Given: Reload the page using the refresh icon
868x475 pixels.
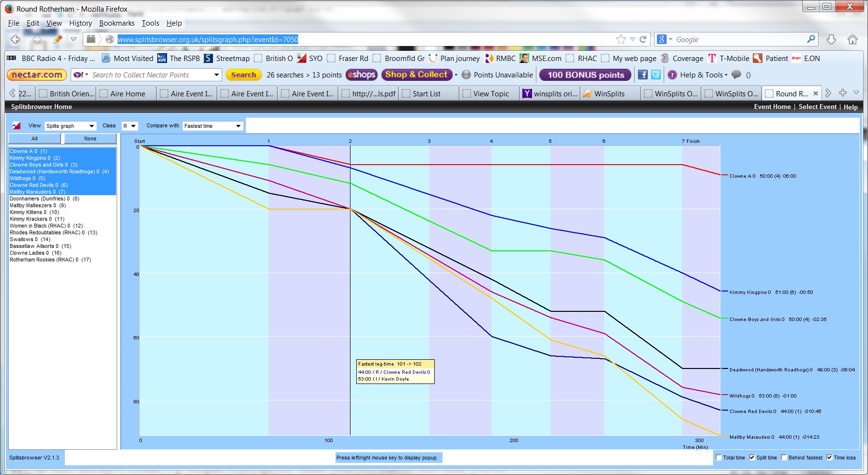Looking at the screenshot, I should [x=643, y=40].
